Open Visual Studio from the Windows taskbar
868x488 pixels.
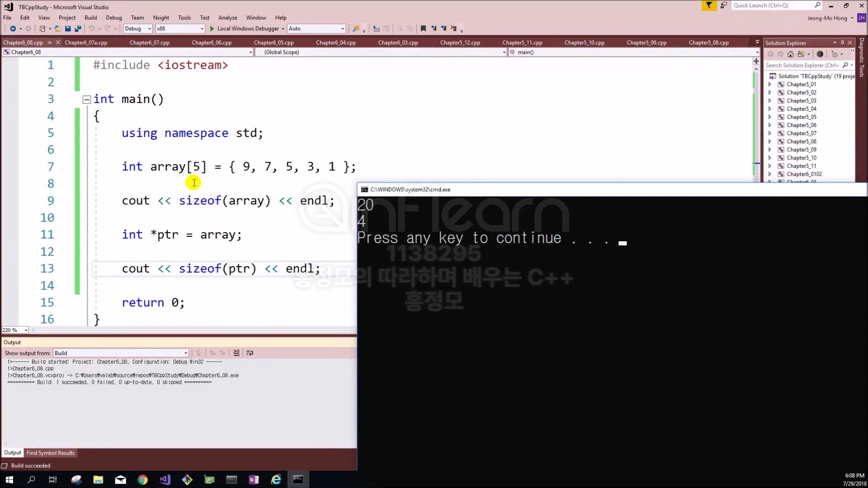(165, 480)
